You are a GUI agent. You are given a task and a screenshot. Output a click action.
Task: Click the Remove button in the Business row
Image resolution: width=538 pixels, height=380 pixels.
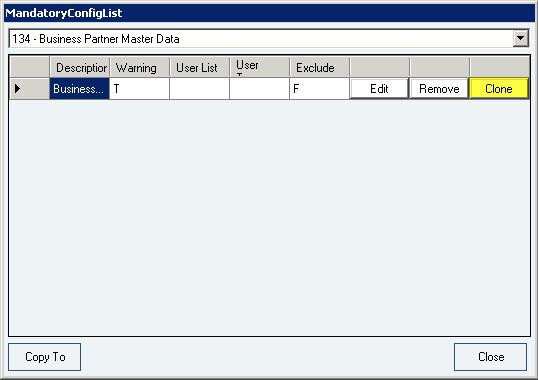tap(439, 89)
